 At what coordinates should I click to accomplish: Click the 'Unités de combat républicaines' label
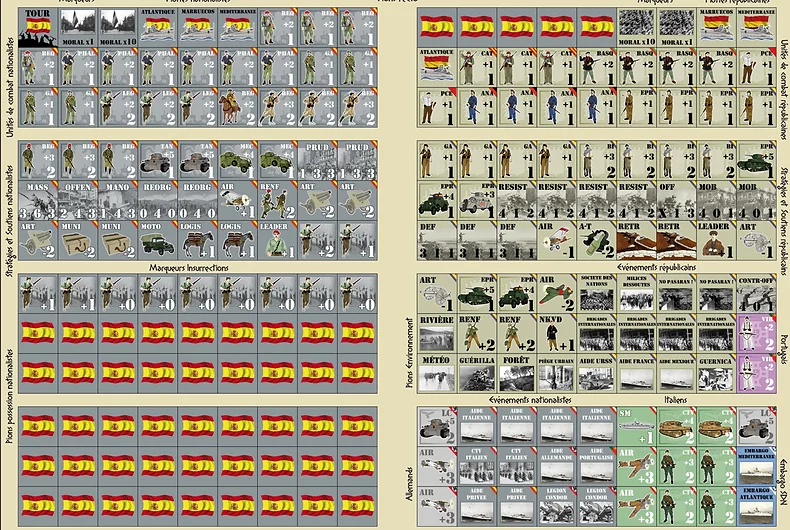(783, 90)
